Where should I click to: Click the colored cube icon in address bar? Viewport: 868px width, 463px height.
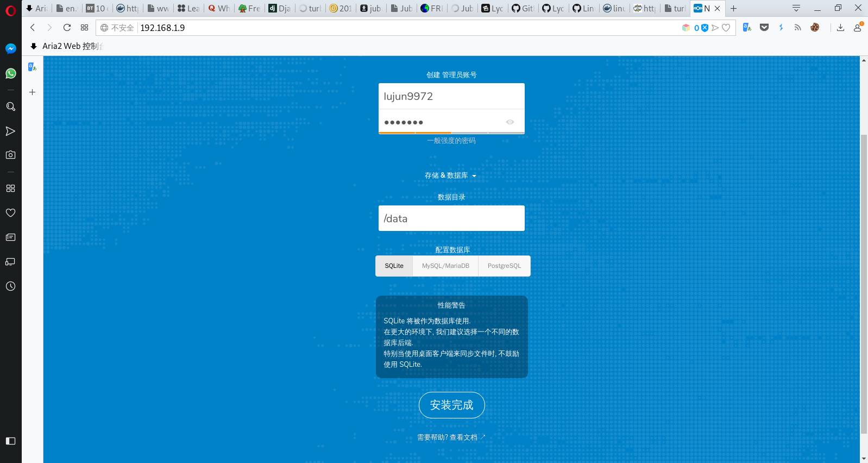tap(686, 28)
